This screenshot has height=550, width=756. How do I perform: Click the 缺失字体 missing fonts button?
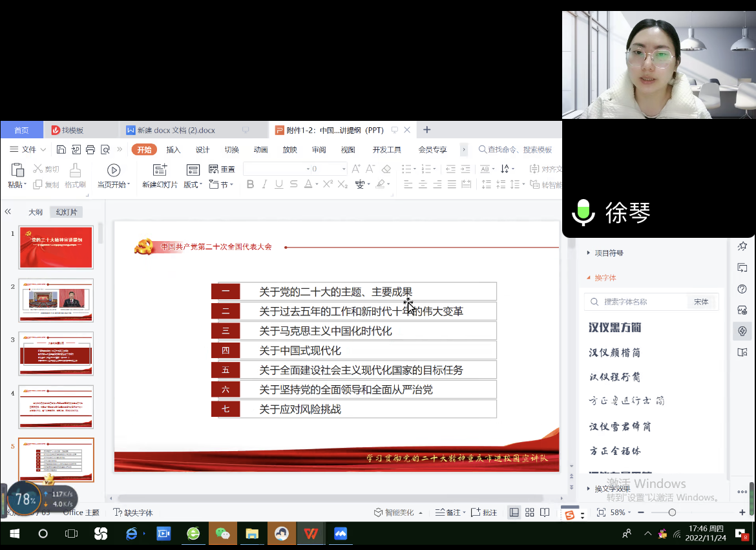(133, 513)
